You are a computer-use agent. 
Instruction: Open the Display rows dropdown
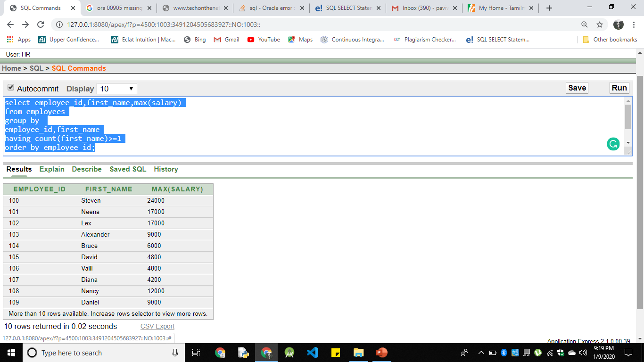[117, 89]
